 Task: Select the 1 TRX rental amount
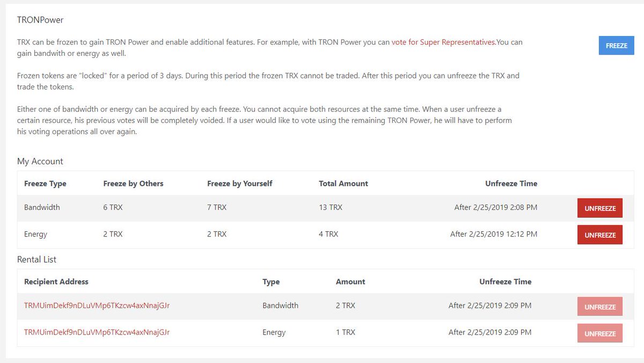point(346,332)
